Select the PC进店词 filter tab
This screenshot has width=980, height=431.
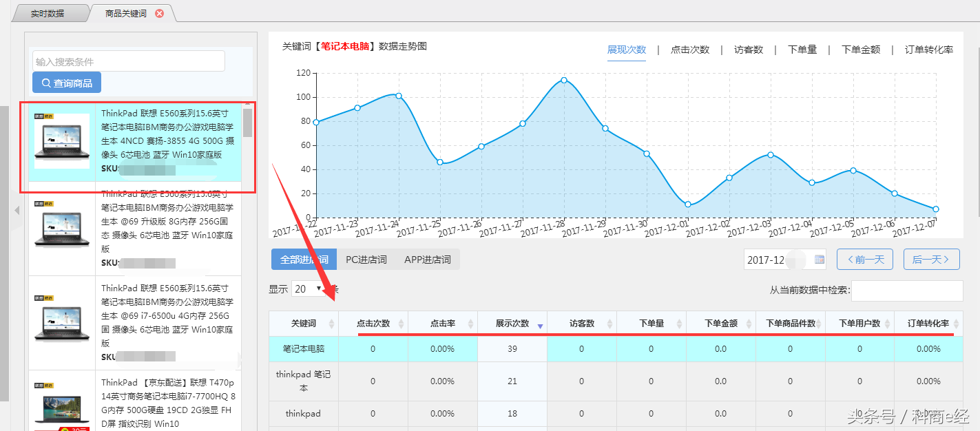(x=366, y=260)
